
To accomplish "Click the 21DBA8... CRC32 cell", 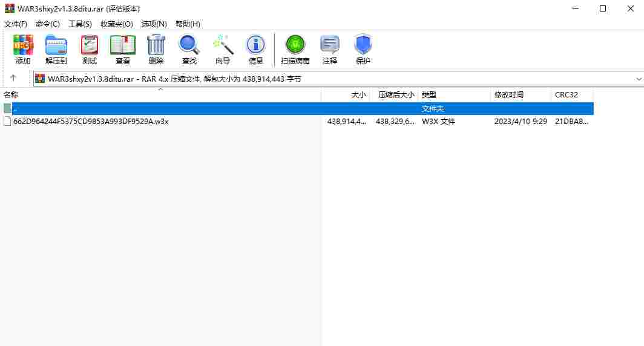I will (x=571, y=122).
